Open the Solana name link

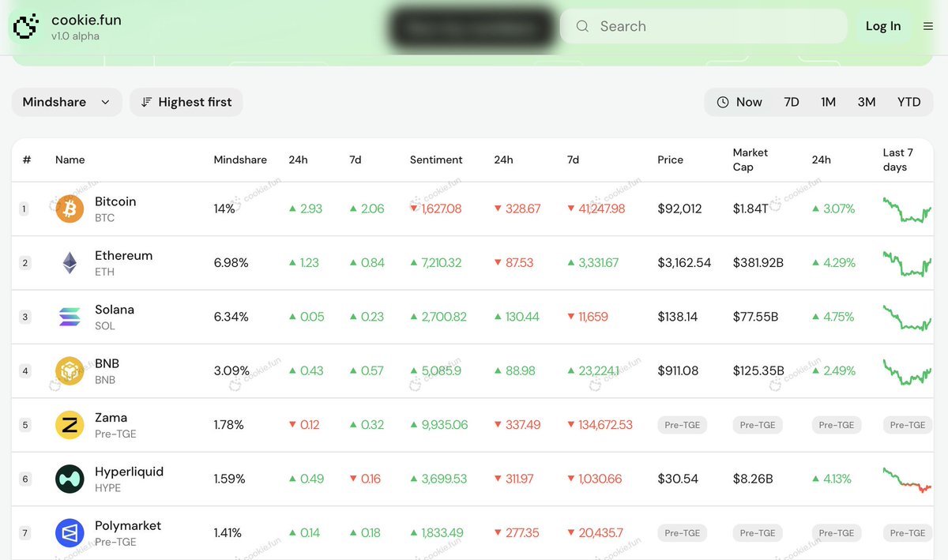pyautogui.click(x=115, y=310)
